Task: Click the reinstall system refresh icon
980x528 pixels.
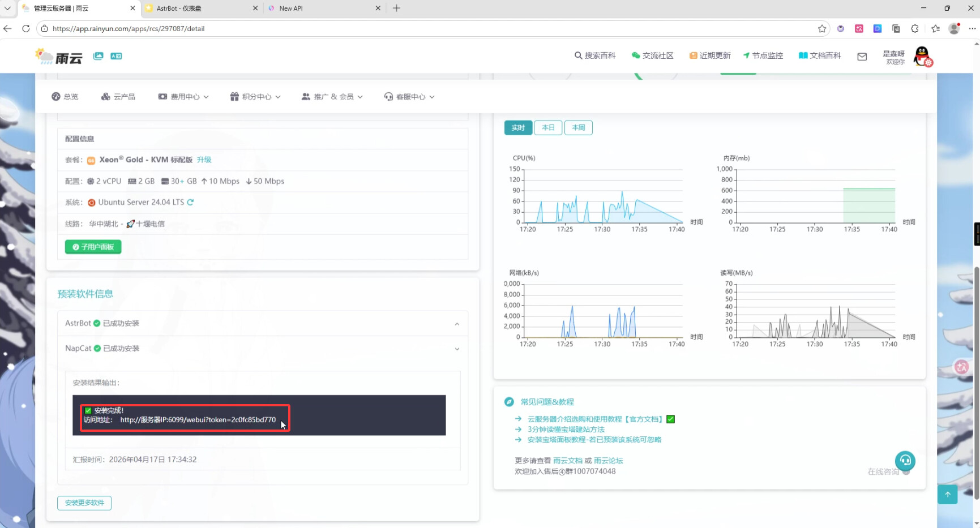Action: coord(191,202)
